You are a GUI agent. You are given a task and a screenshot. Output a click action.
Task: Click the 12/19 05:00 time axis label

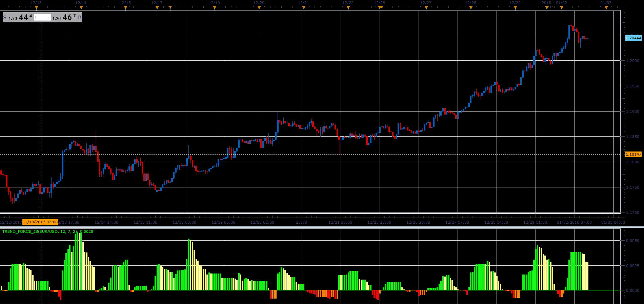pyautogui.click(x=223, y=222)
